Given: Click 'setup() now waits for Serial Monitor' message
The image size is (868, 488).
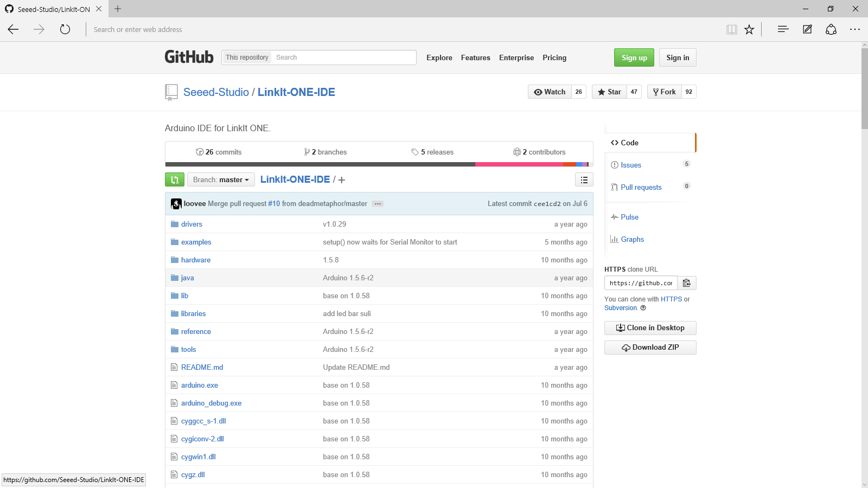Looking at the screenshot, I should click(x=390, y=242).
